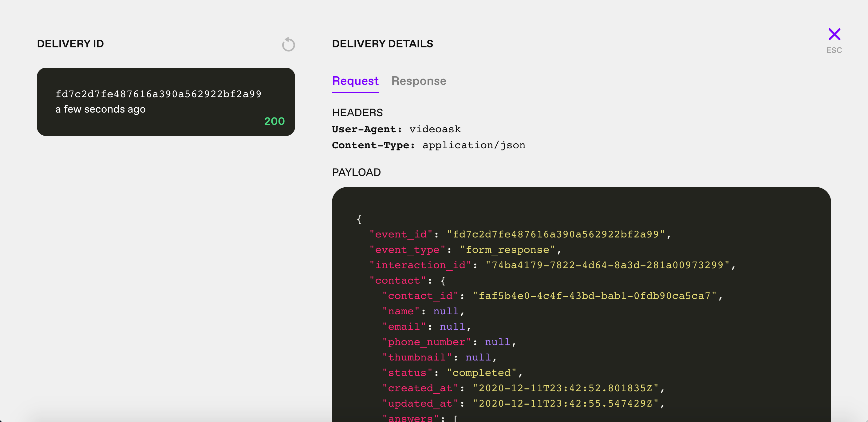Image resolution: width=868 pixels, height=422 pixels.
Task: Click the "completed" status value
Action: coord(482,373)
